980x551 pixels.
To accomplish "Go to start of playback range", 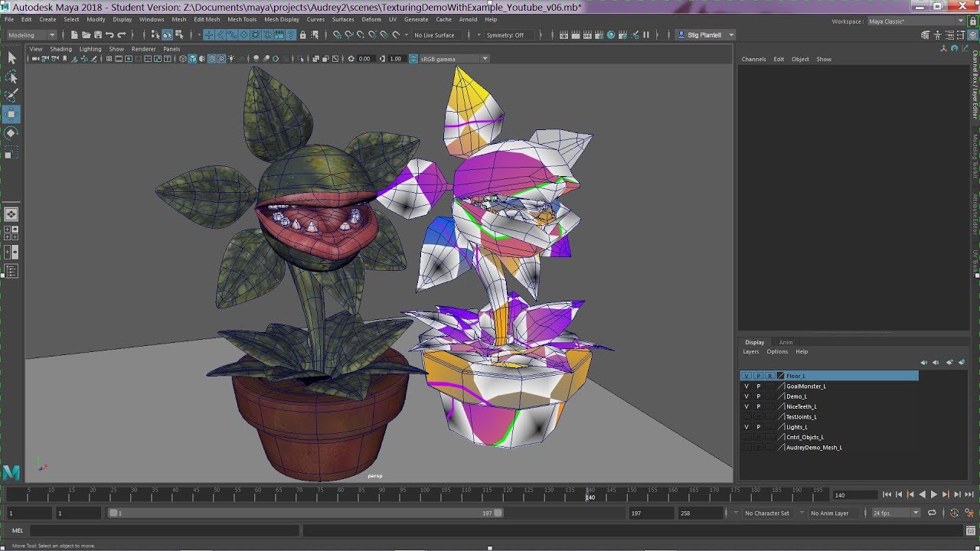I will (x=887, y=495).
